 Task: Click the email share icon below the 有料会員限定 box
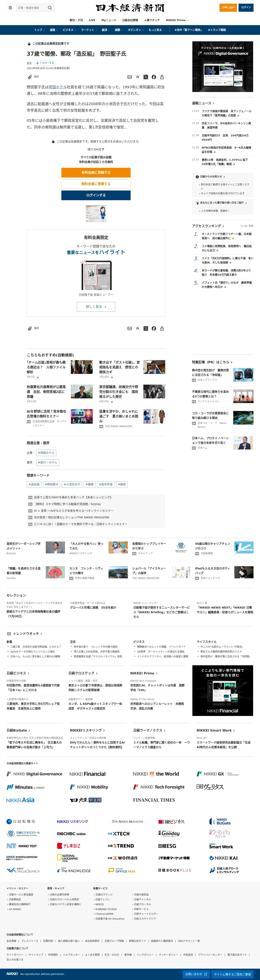[130, 328]
